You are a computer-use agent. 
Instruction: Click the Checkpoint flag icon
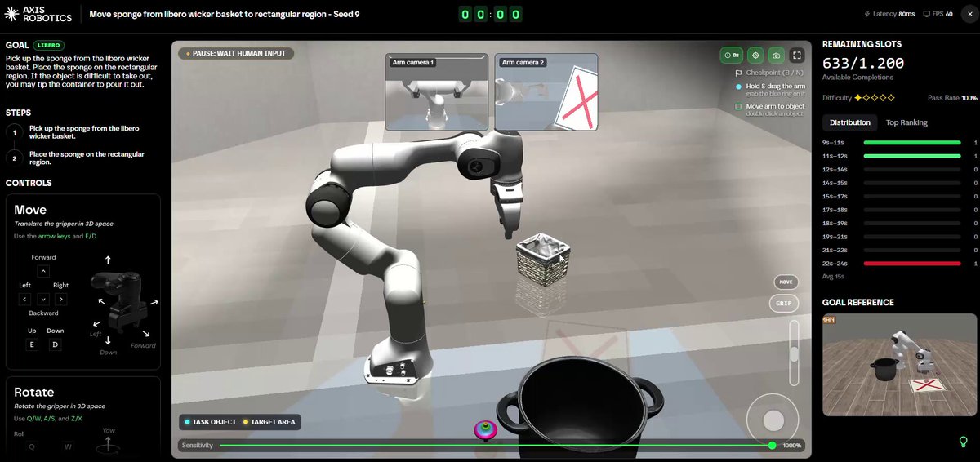point(738,73)
